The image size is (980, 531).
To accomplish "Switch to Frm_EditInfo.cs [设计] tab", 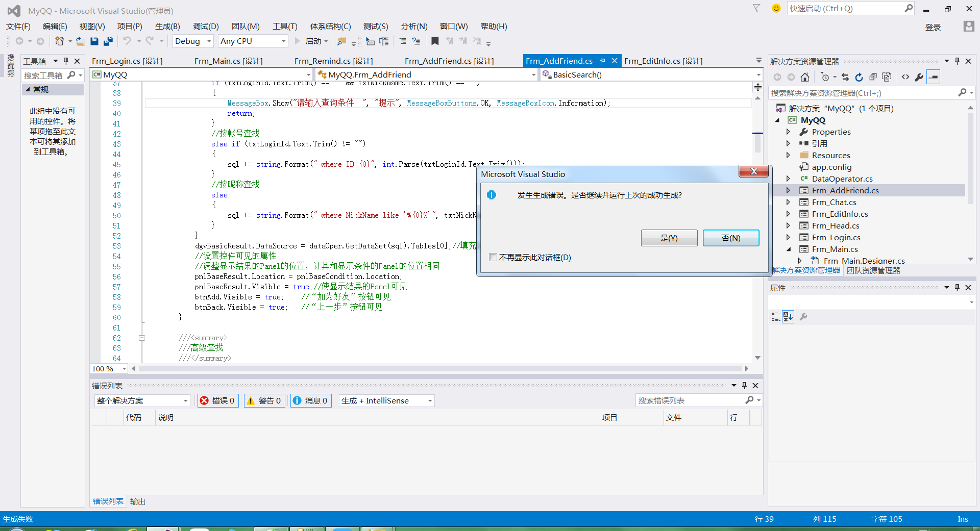I will (663, 61).
